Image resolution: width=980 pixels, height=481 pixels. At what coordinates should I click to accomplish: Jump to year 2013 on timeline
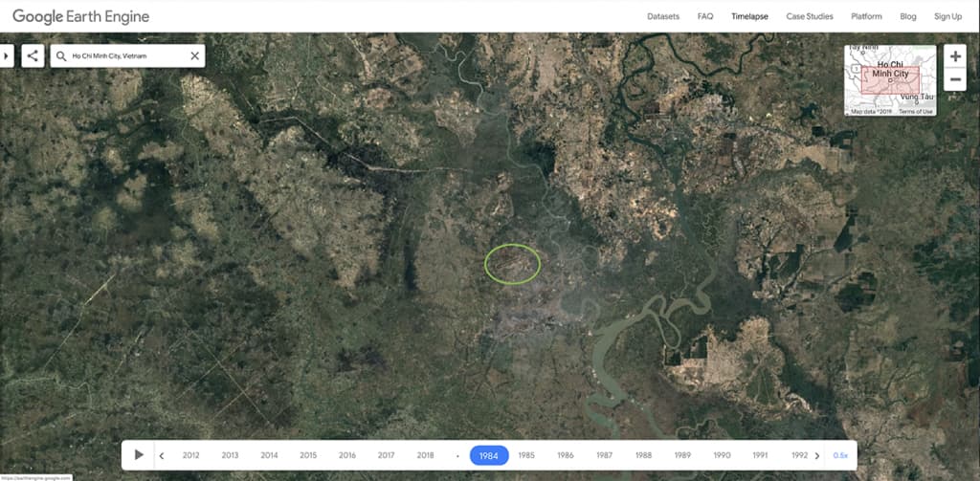tap(230, 455)
